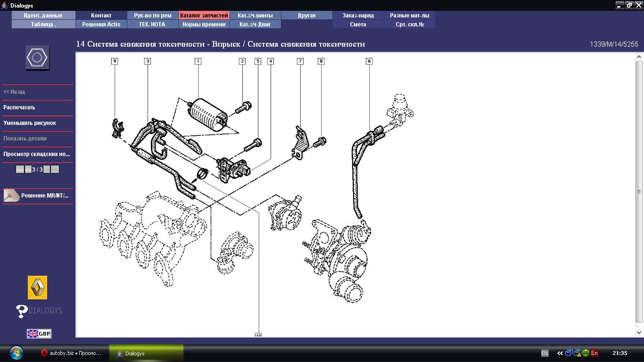Click Распечатать to print the diagram
Viewport: 644px width, 362px height.
[19, 107]
